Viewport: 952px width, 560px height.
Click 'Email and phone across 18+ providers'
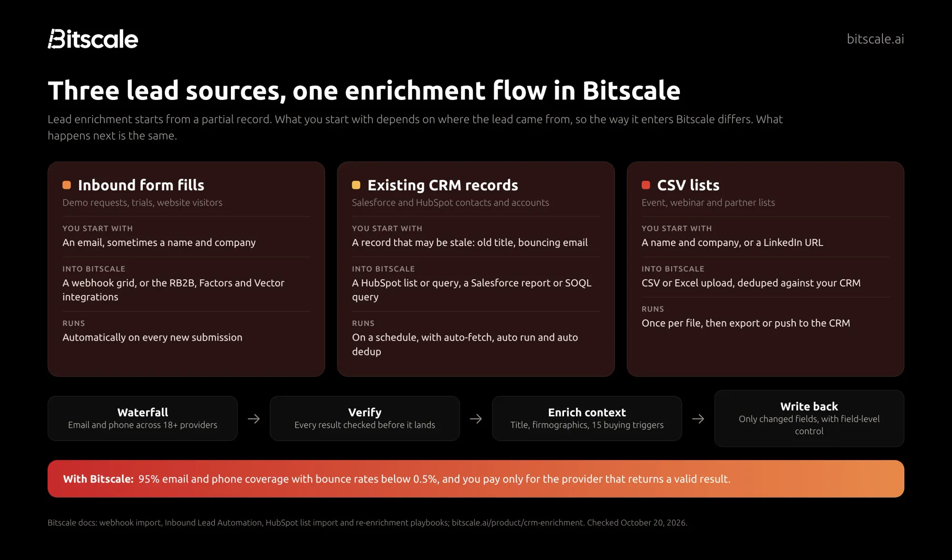tap(143, 425)
